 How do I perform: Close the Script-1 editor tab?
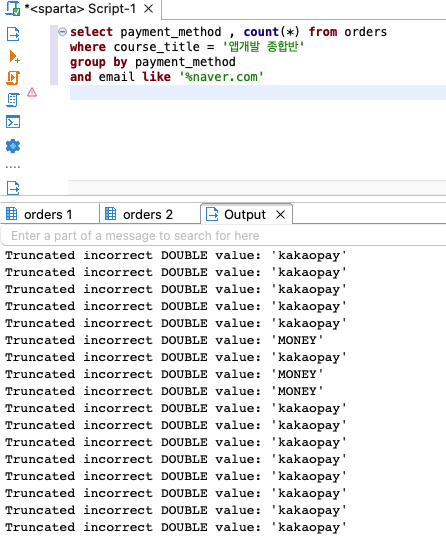[149, 9]
